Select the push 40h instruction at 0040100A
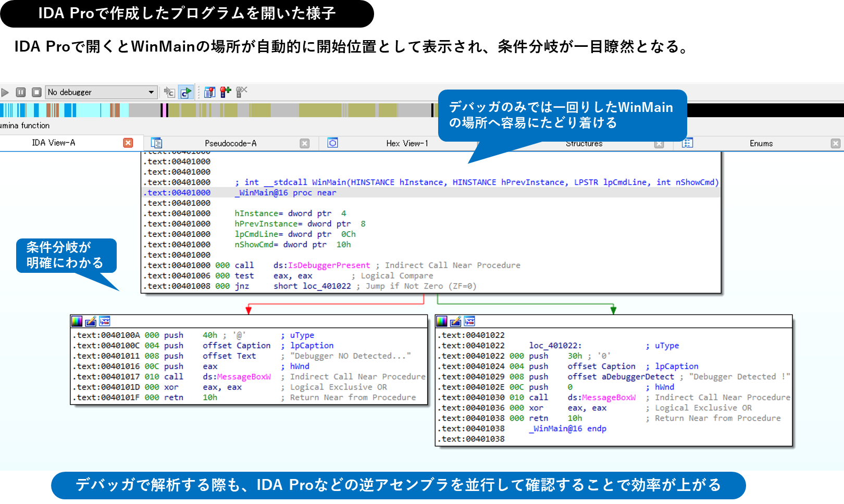 coord(190,335)
